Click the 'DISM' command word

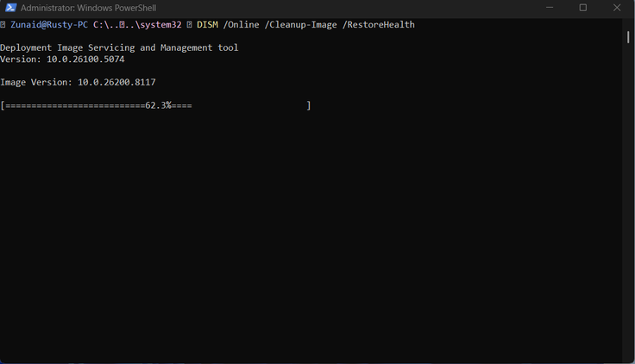point(207,25)
